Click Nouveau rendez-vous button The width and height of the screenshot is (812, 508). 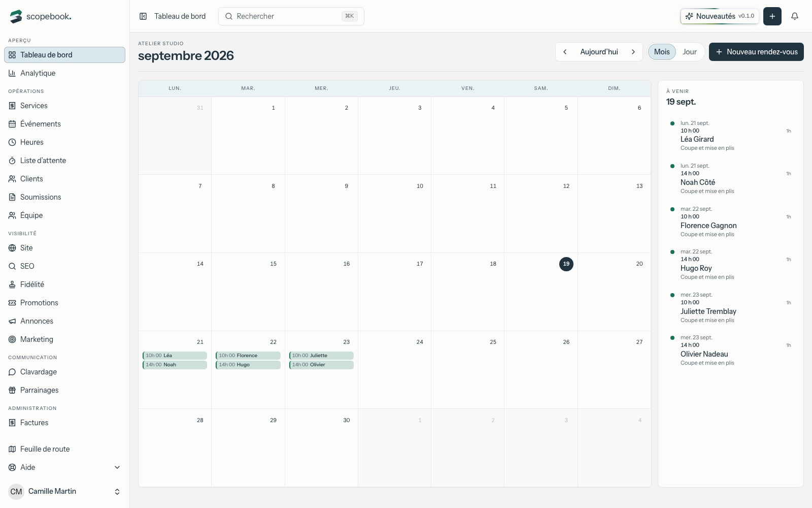tap(756, 52)
